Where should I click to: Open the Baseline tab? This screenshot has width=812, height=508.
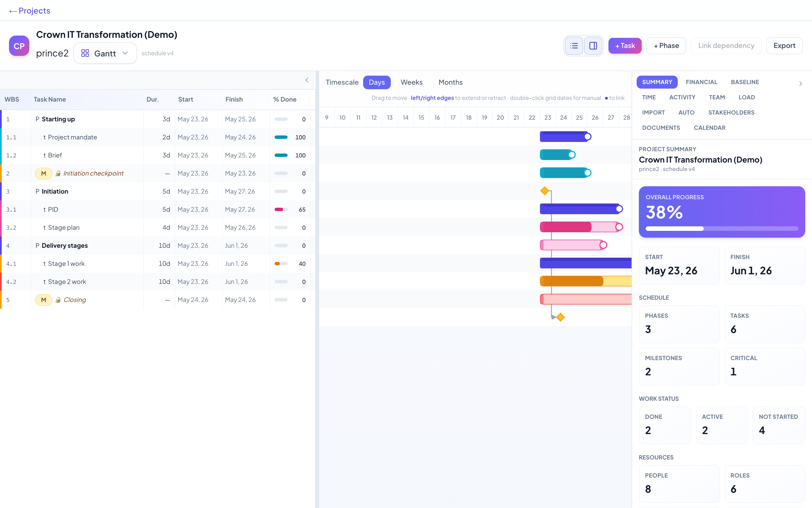coord(745,82)
